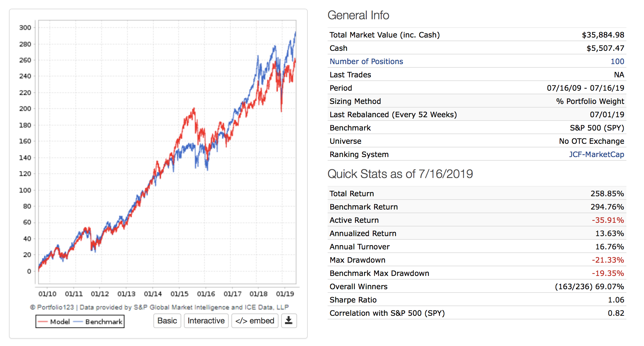Screen dimensions: 644x346
Task: Switch chart to Interactive mode
Action: pos(206,321)
